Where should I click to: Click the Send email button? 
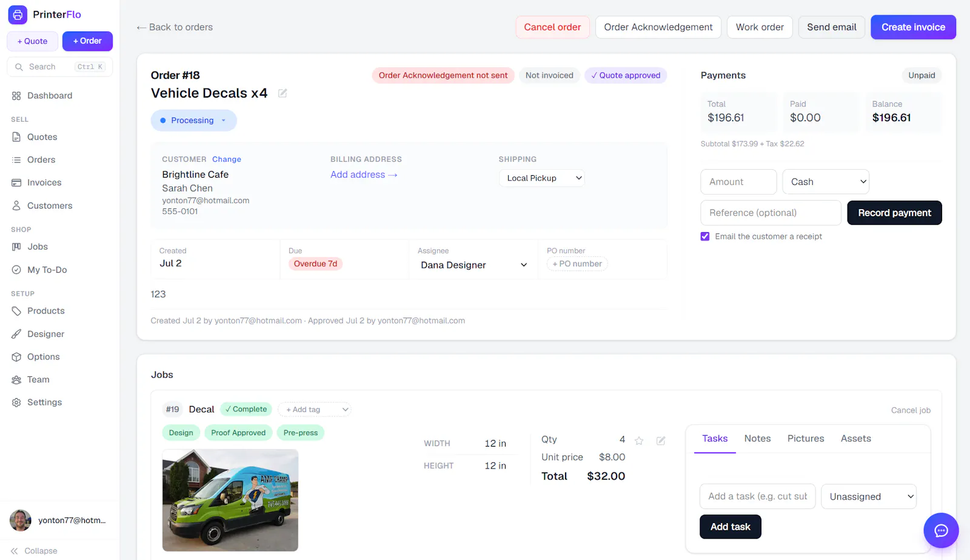[x=832, y=27]
